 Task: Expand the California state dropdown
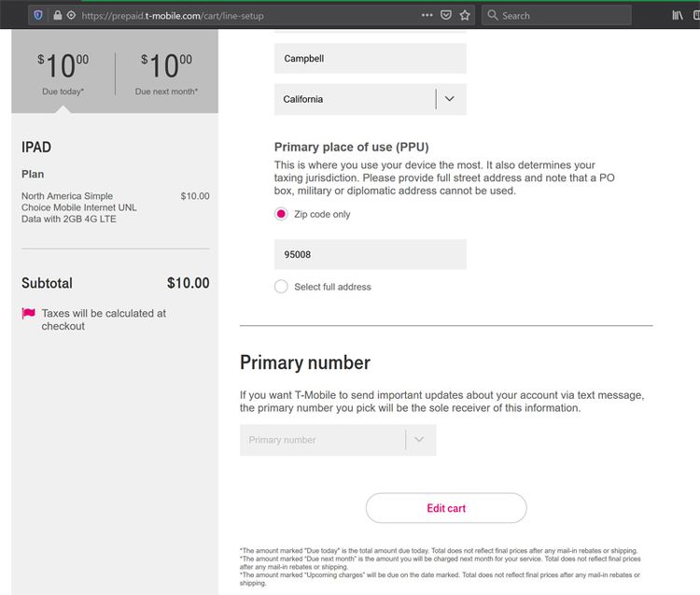(x=371, y=99)
